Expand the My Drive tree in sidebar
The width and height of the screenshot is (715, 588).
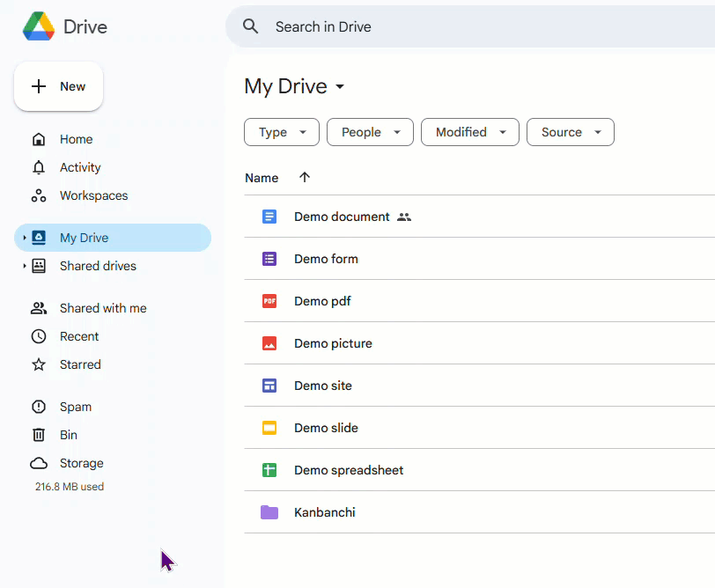[x=24, y=238]
